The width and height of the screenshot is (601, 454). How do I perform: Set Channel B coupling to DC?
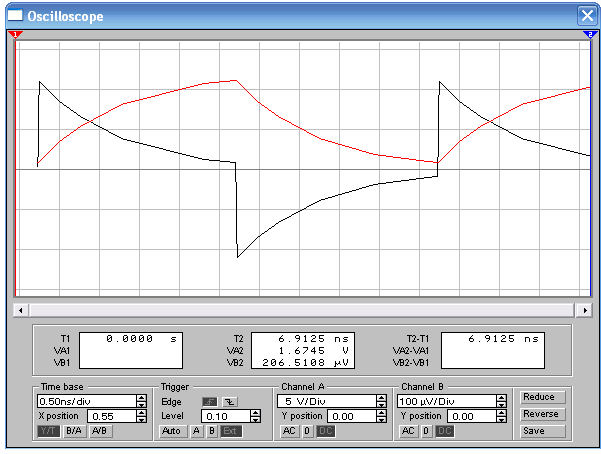pos(445,431)
